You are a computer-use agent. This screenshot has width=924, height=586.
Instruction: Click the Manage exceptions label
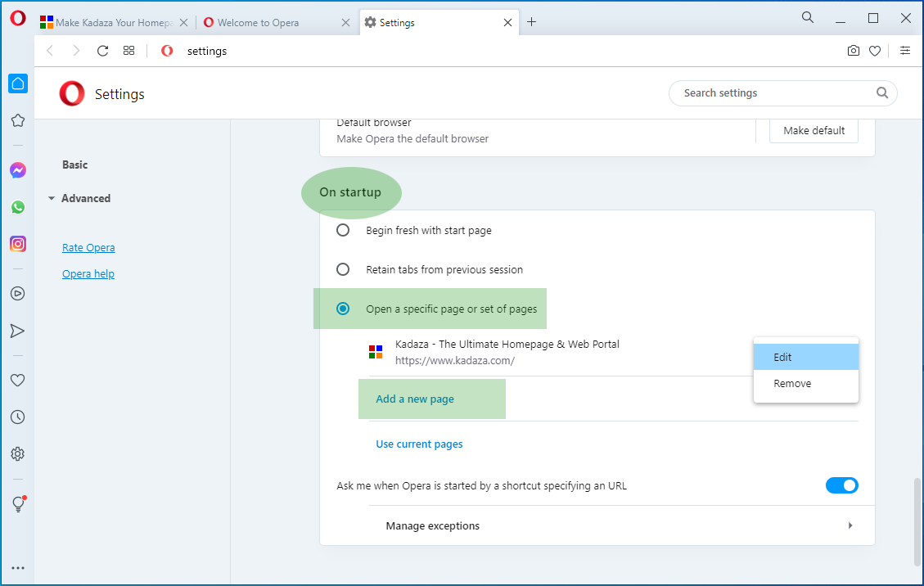[432, 526]
